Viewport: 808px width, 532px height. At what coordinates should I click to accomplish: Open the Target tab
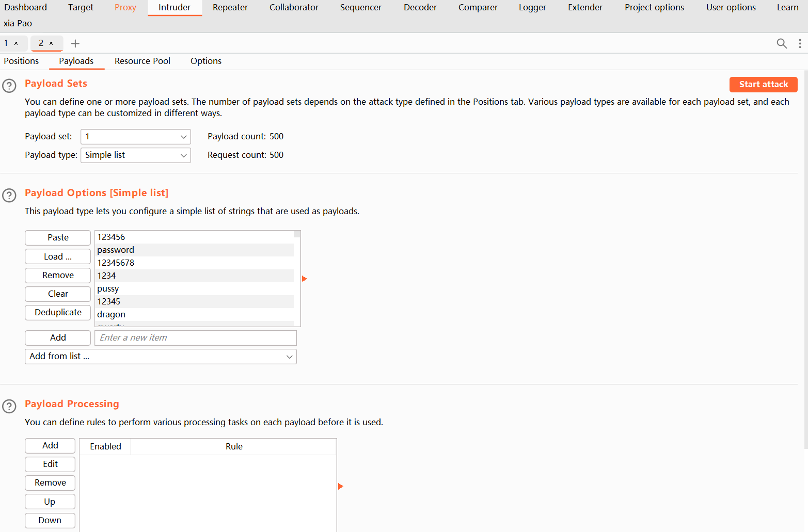point(81,7)
